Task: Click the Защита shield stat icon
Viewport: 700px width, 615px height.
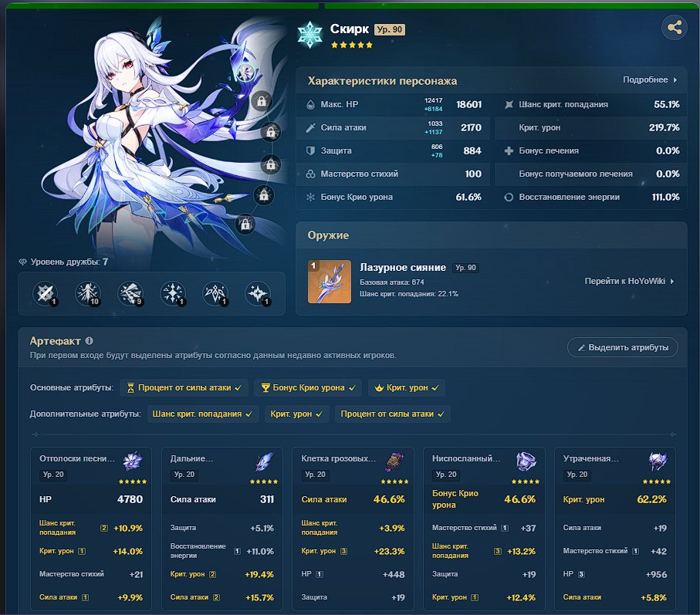Action: pos(310,150)
